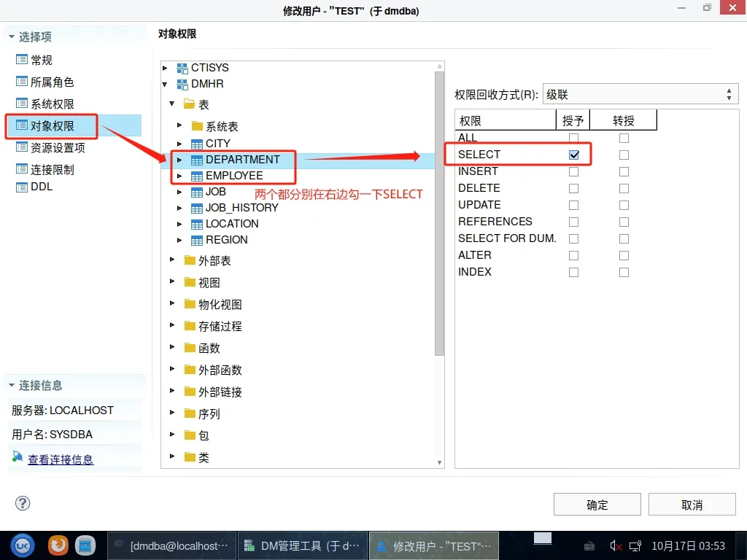This screenshot has height=560, width=747.
Task: Click the 确定 button
Action: [x=597, y=505]
